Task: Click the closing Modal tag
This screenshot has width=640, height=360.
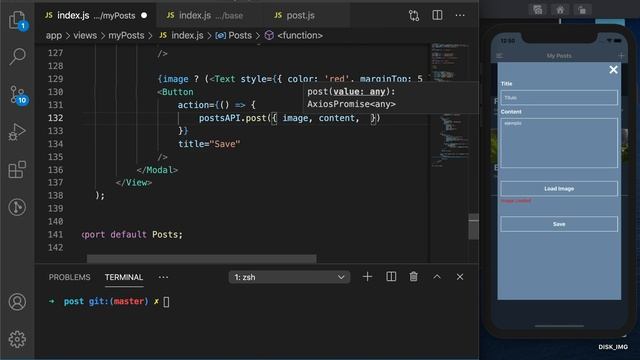Action: pyautogui.click(x=157, y=170)
